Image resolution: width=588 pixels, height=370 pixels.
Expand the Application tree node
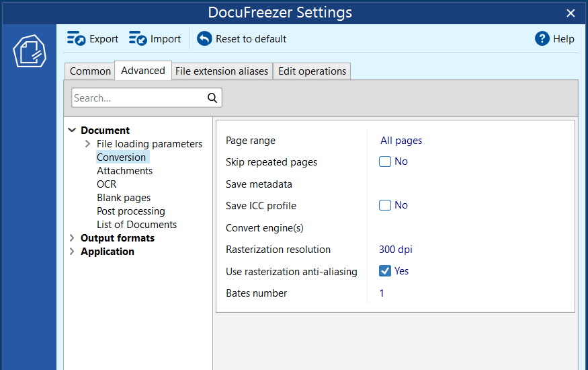pos(73,252)
